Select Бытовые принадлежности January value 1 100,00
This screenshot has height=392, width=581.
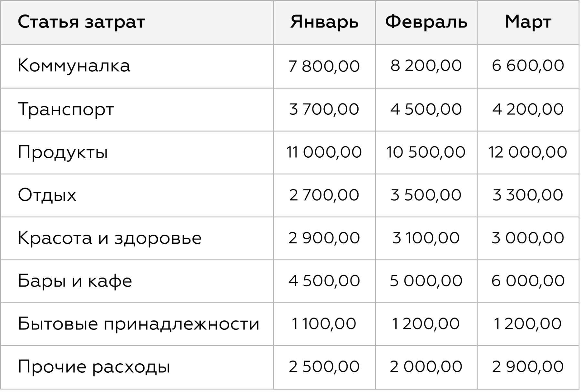tap(324, 324)
